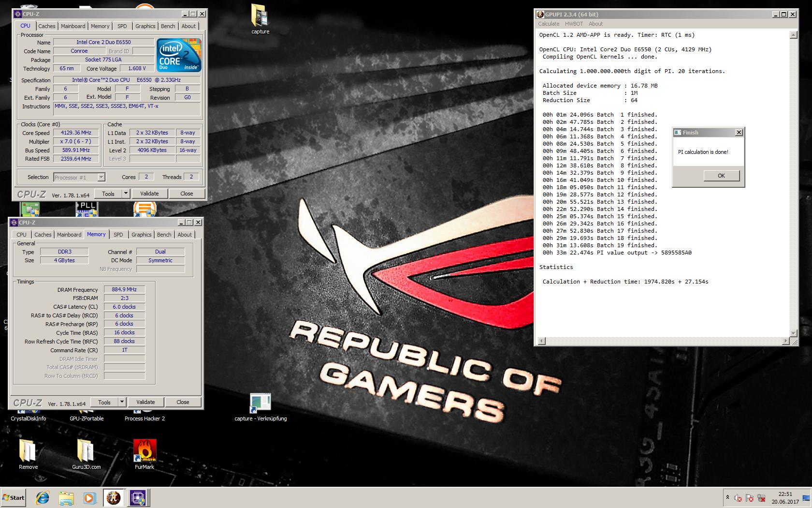
Task: Click Validate in the top CPU-Z window
Action: (149, 194)
